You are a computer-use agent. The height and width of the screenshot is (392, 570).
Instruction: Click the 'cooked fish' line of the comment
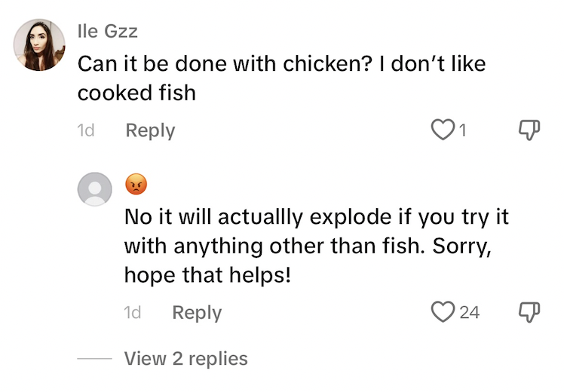136,93
